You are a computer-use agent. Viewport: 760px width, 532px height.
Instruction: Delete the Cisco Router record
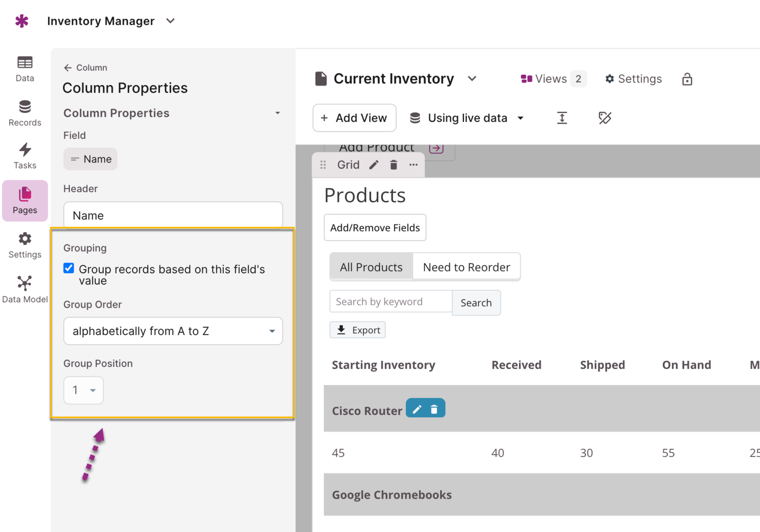(x=434, y=409)
